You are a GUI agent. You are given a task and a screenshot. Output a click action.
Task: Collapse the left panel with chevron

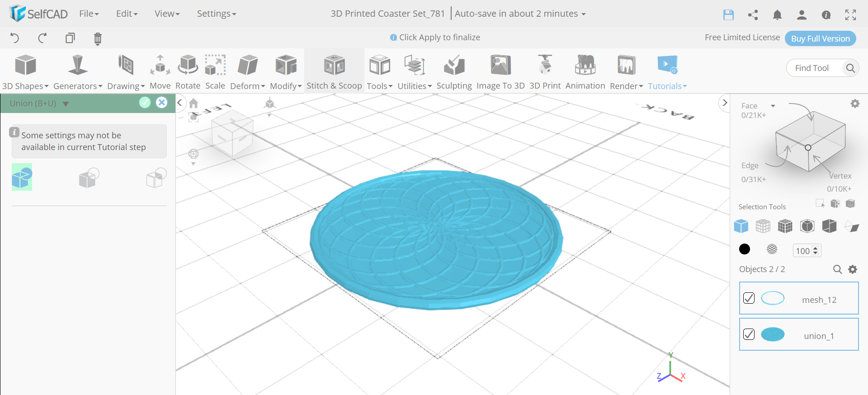coord(179,103)
